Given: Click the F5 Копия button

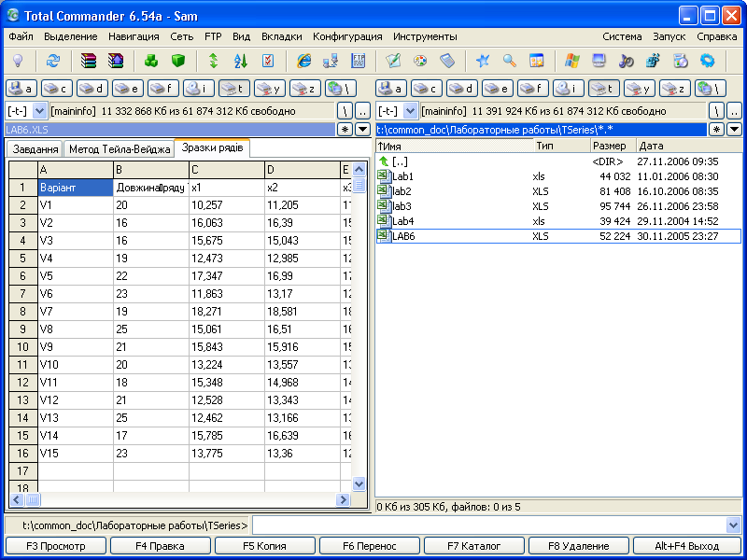Looking at the screenshot, I should [x=265, y=546].
